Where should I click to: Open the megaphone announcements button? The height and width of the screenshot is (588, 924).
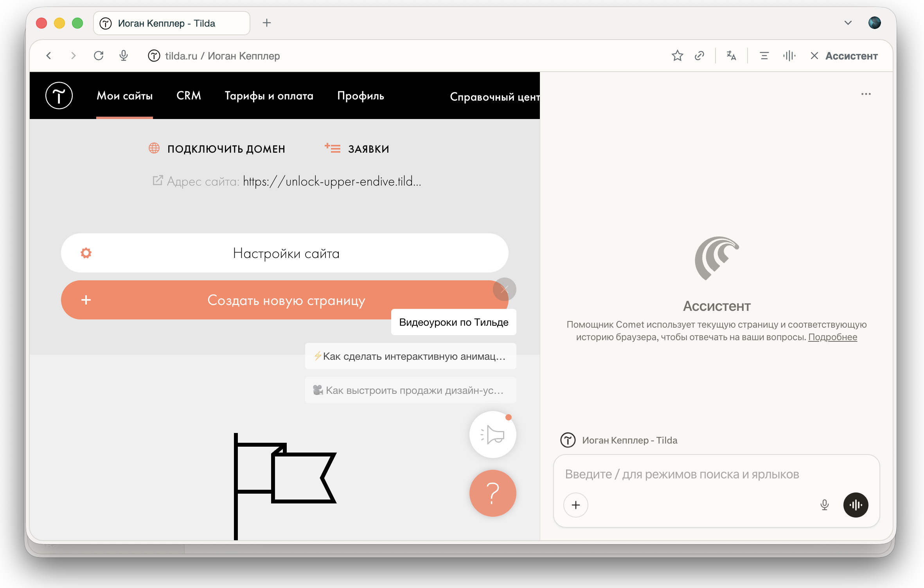tap(493, 435)
